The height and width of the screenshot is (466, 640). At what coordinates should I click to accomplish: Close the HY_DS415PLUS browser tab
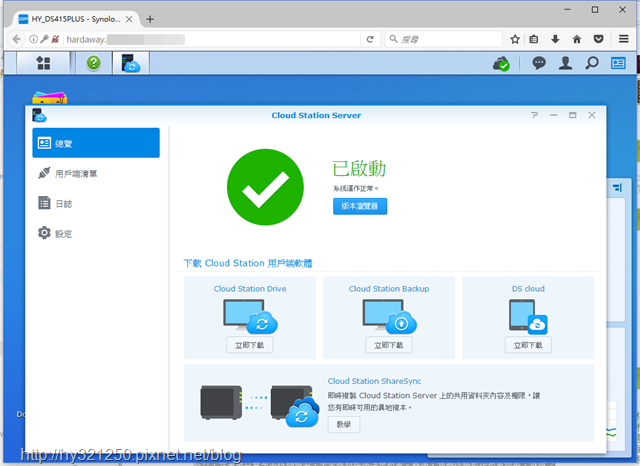click(129, 19)
